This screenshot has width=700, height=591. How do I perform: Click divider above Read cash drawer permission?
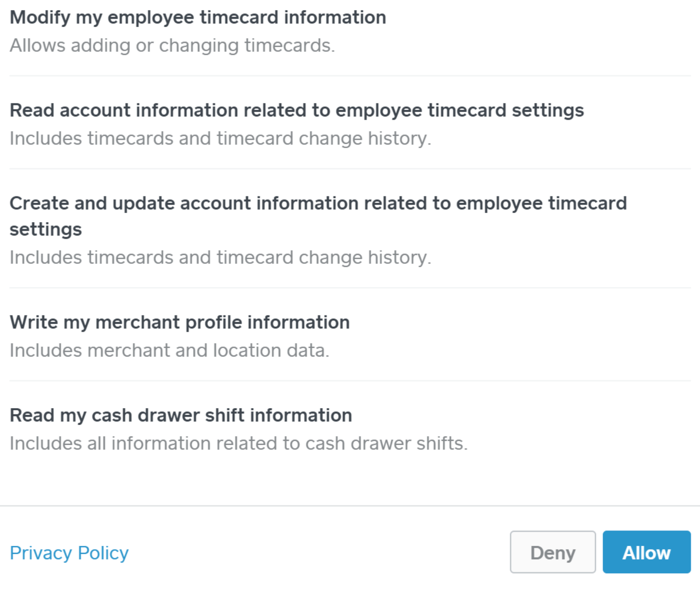click(x=350, y=381)
